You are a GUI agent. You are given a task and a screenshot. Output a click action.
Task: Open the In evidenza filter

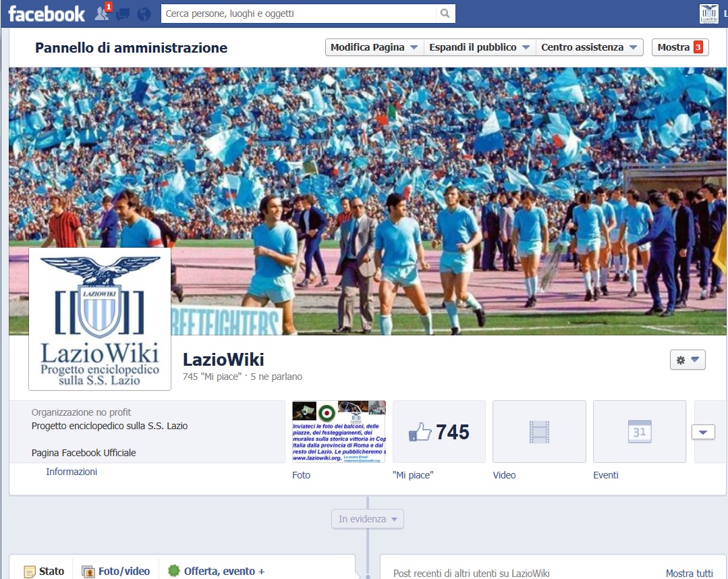pos(368,519)
